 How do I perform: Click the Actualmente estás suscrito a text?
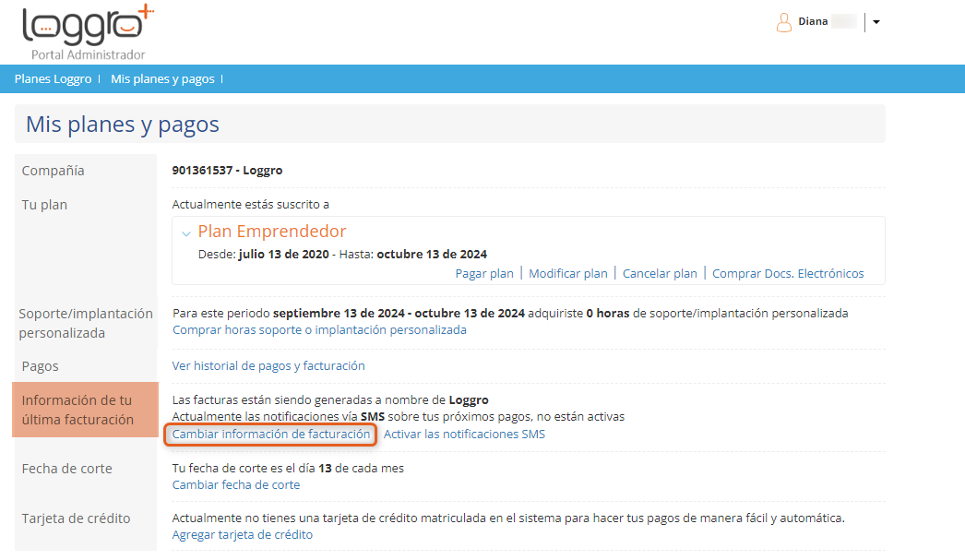(x=251, y=204)
